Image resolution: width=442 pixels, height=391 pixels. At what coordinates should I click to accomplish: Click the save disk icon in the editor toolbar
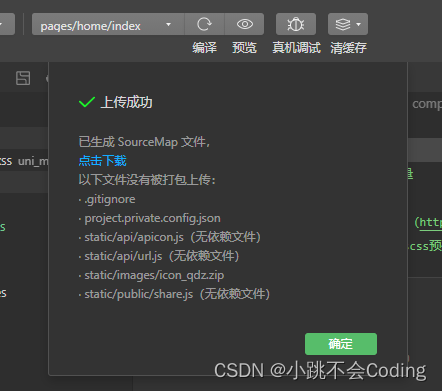click(23, 78)
